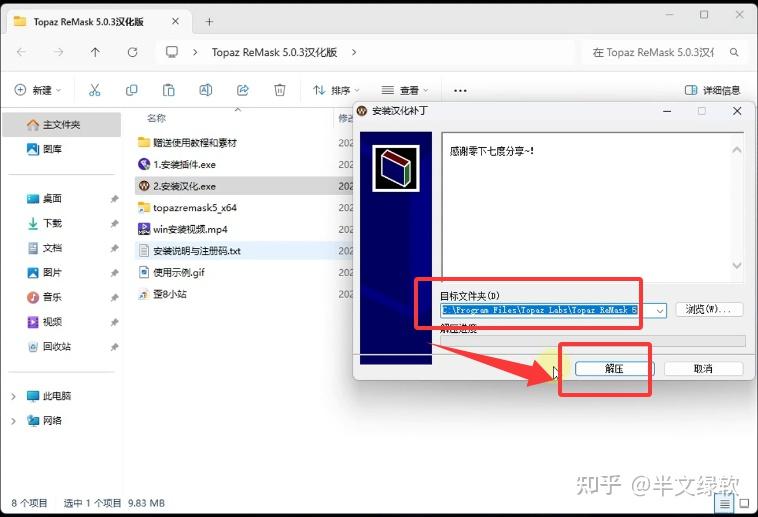Toggle the 详细信息 details pane
This screenshot has height=517, width=758.
[x=712, y=90]
